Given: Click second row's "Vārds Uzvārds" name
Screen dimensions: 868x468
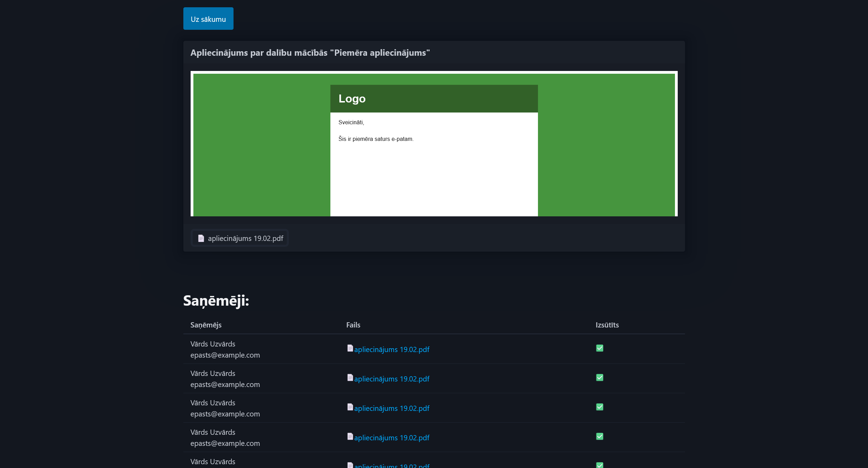Looking at the screenshot, I should 213,373.
